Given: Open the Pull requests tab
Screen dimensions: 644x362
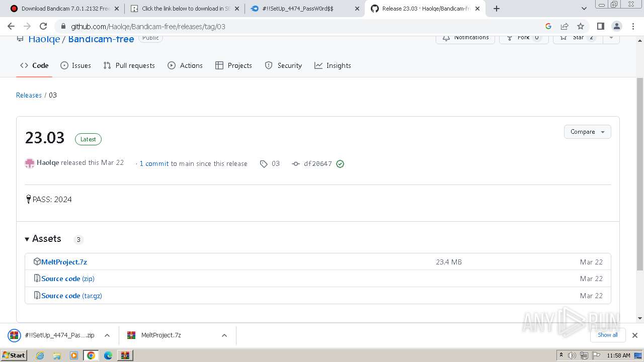Looking at the screenshot, I should [x=129, y=65].
